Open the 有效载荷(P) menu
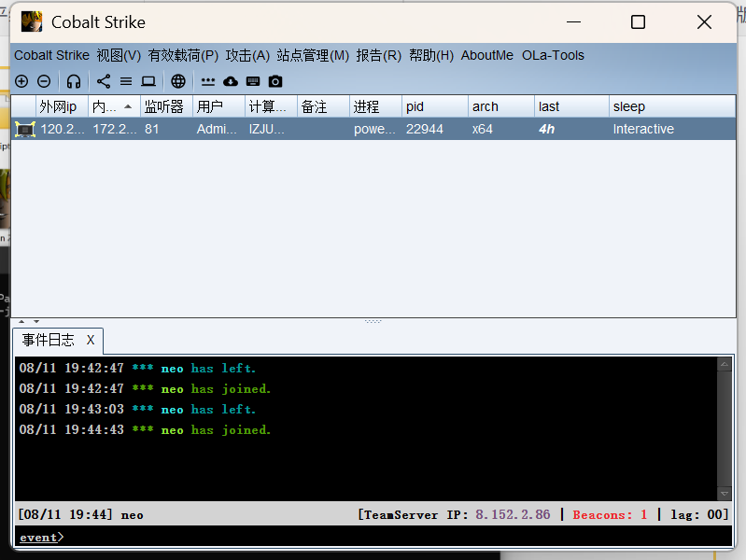The width and height of the screenshot is (746, 560). pyautogui.click(x=183, y=55)
